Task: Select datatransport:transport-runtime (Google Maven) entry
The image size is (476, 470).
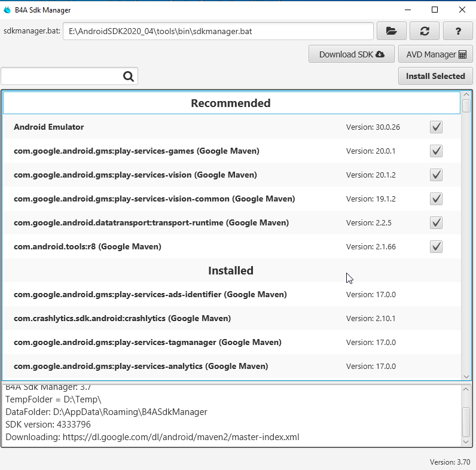Action: click(151, 223)
